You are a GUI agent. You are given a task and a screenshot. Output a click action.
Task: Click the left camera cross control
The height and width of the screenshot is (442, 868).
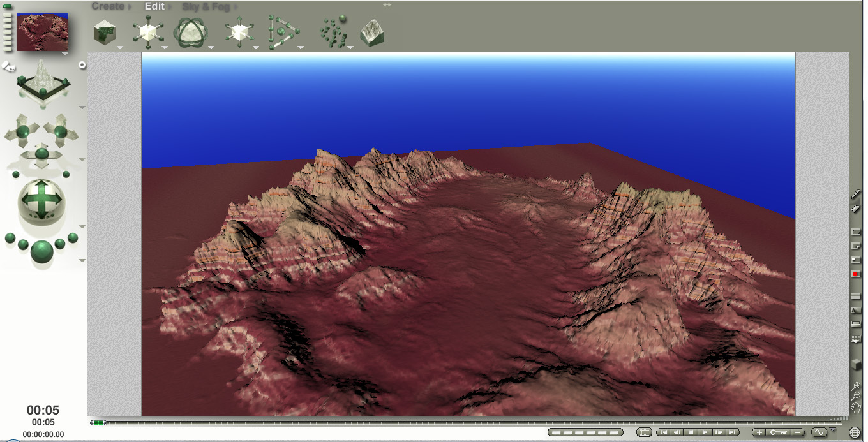[x=22, y=131]
